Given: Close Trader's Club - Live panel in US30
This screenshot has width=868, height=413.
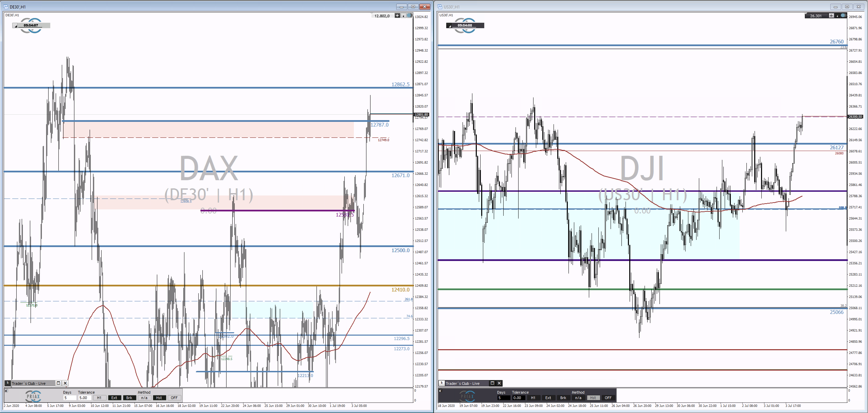Looking at the screenshot, I should click(x=499, y=383).
